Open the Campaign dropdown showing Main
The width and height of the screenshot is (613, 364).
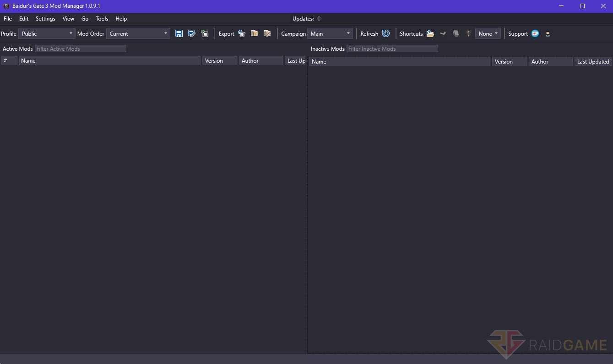click(330, 33)
